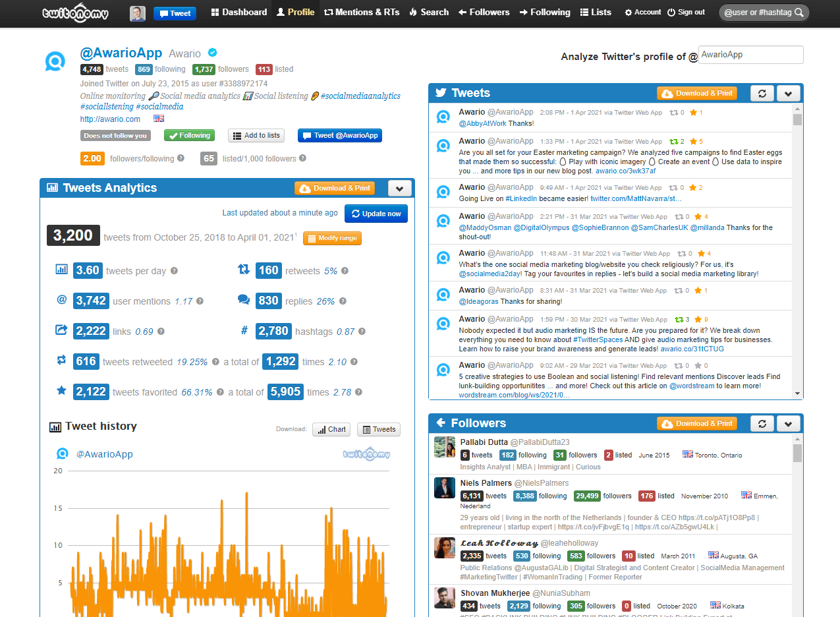This screenshot has width=840, height=617.
Task: Open the Tweets panel chevron dropdown
Action: coord(788,93)
